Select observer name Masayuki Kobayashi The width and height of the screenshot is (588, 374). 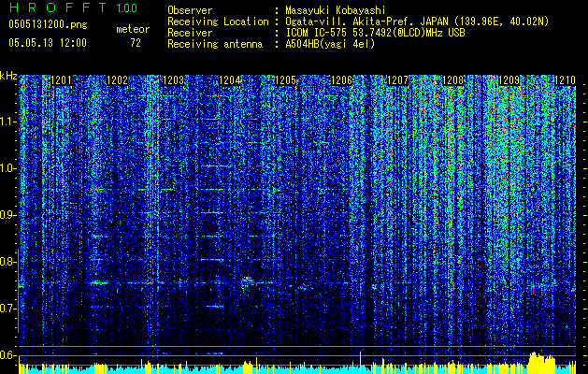(x=335, y=10)
